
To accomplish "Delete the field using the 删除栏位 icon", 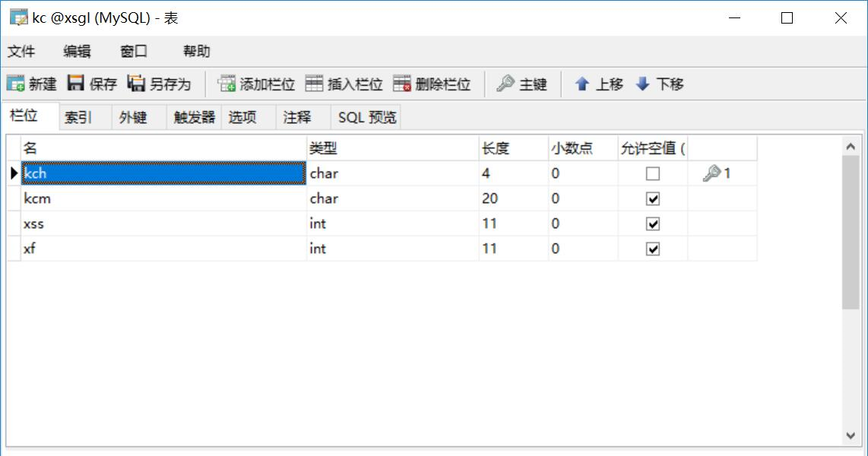I will [402, 84].
